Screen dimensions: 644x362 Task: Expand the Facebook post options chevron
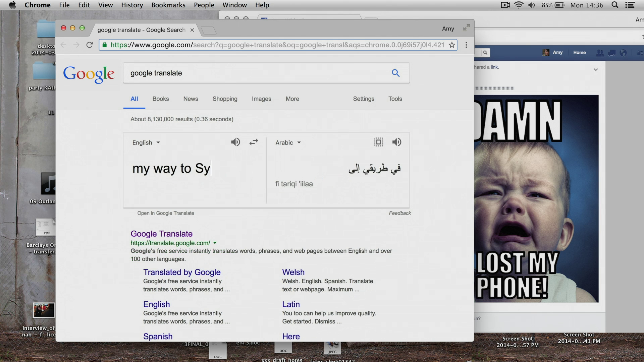pyautogui.click(x=596, y=70)
